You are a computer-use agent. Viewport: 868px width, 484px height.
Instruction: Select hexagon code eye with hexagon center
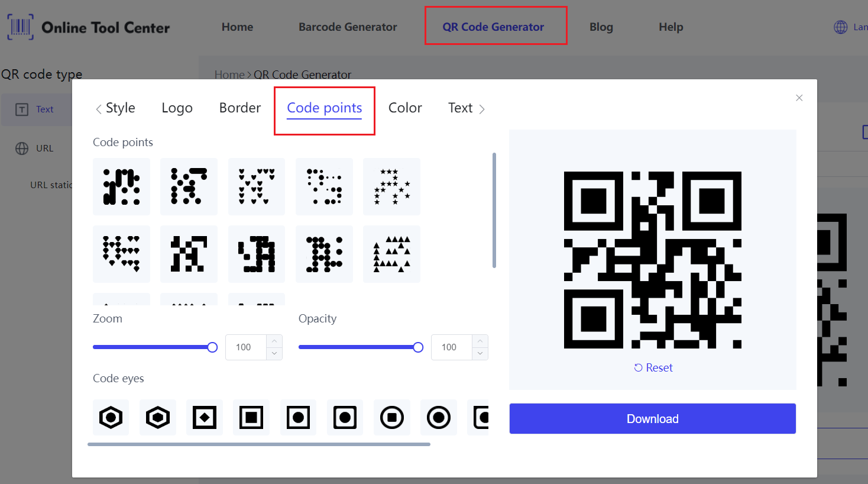(x=158, y=418)
